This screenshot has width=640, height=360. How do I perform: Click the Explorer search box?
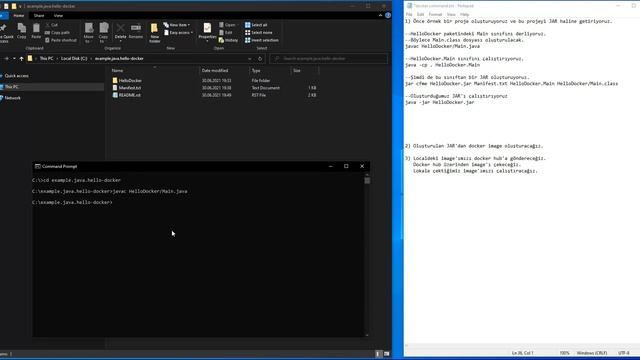pyautogui.click(x=329, y=59)
